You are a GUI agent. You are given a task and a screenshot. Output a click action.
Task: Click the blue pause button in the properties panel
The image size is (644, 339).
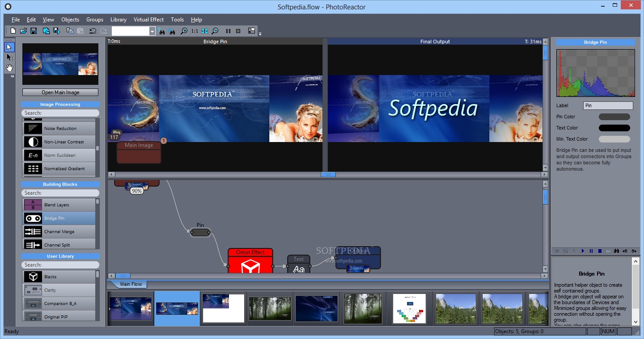(x=591, y=251)
